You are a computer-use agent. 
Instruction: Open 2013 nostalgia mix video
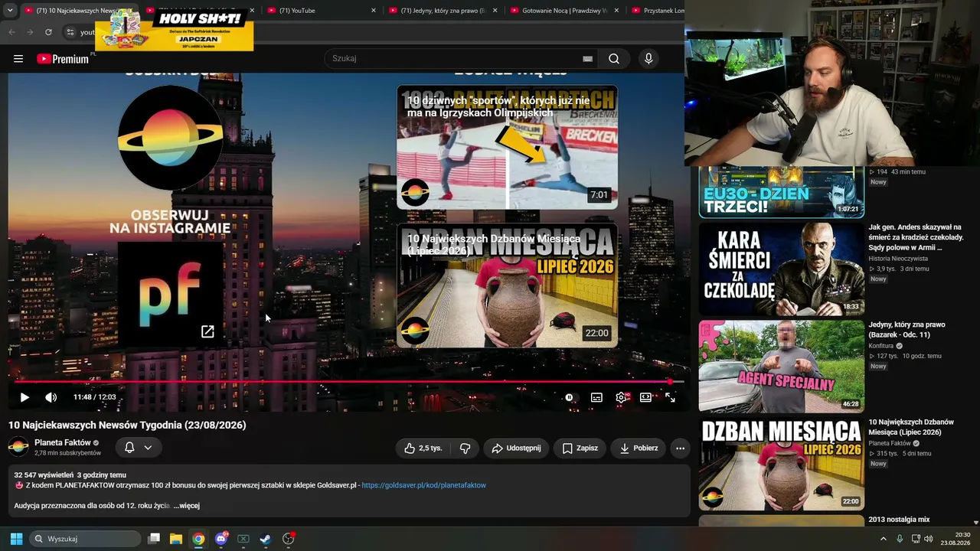pyautogui.click(x=899, y=520)
